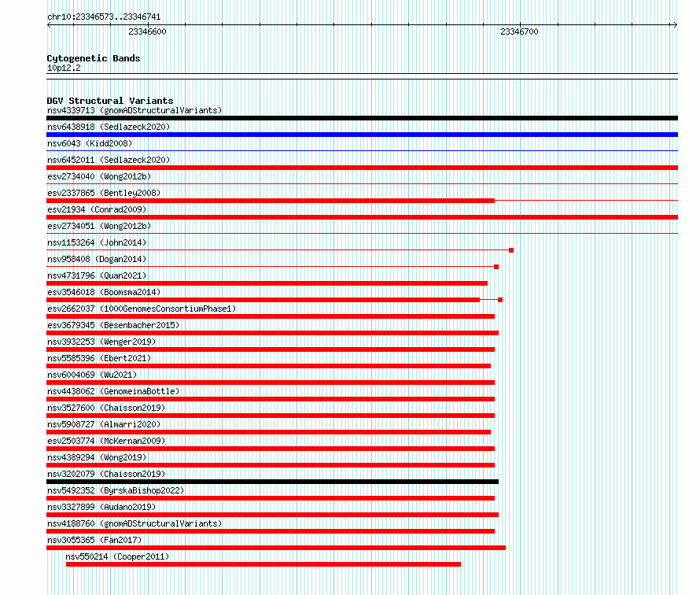This screenshot has height=595, width=700.
Task: Click the nsv1153264 John2014 label
Action: coord(97,242)
